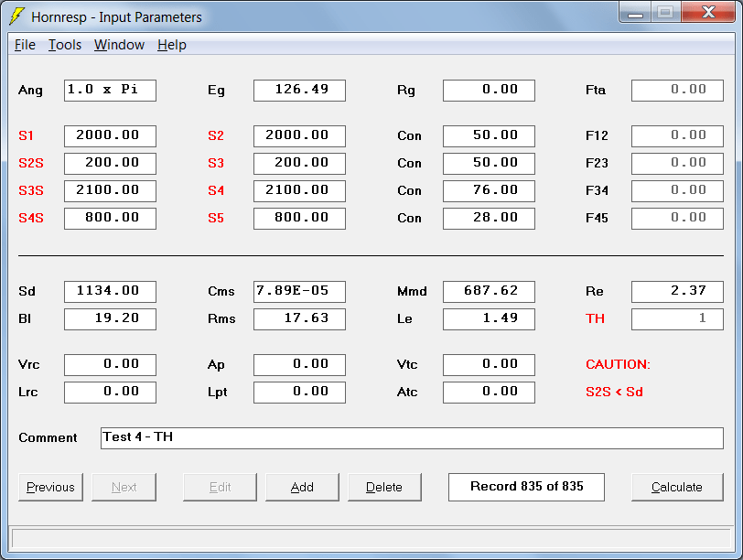Click the Con field showing 76.00
This screenshot has height=560, width=743.
point(489,191)
